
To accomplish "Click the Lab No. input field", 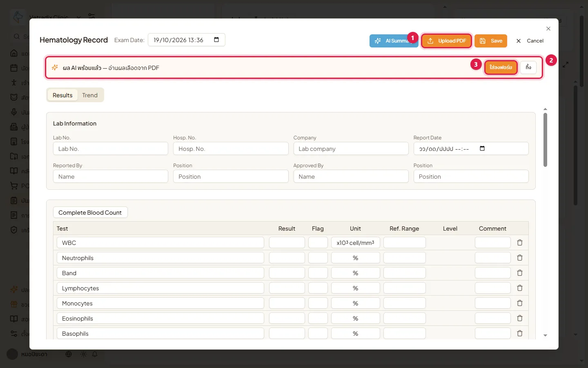I will [x=110, y=148].
